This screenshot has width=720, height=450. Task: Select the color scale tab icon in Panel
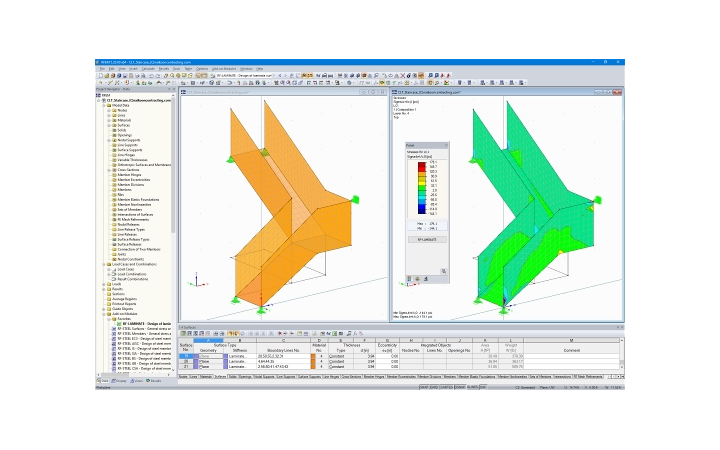point(410,279)
